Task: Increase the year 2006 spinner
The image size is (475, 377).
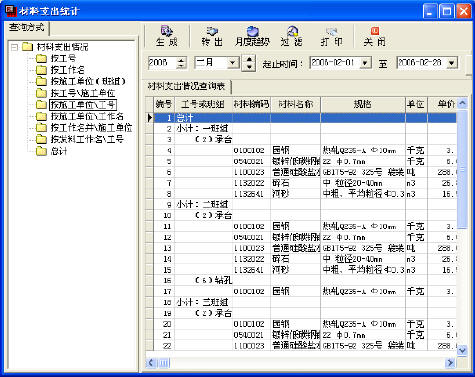Action: [x=181, y=60]
